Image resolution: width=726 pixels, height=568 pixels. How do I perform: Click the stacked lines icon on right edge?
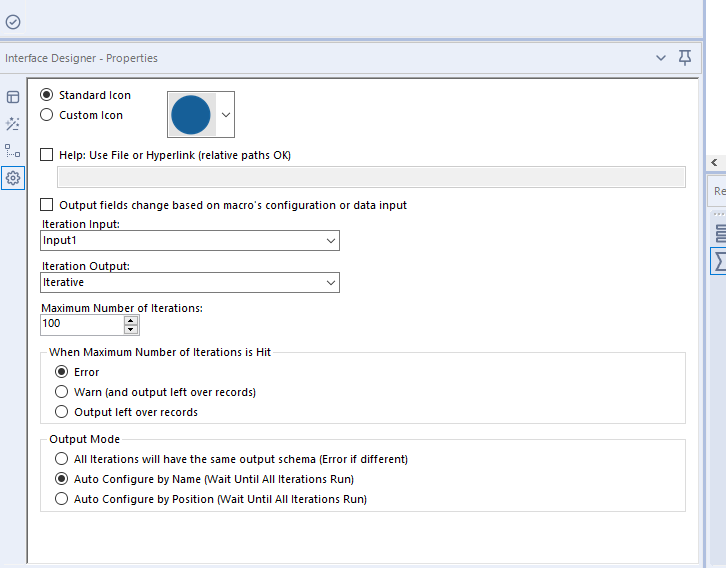(x=720, y=234)
